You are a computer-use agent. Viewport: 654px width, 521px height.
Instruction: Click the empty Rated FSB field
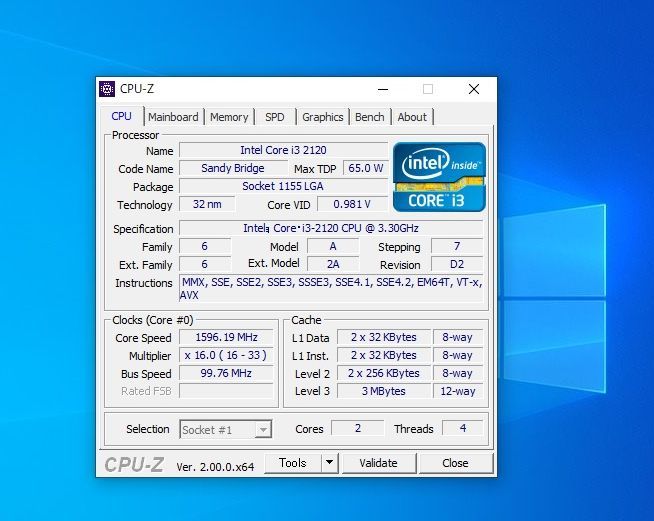[226, 391]
